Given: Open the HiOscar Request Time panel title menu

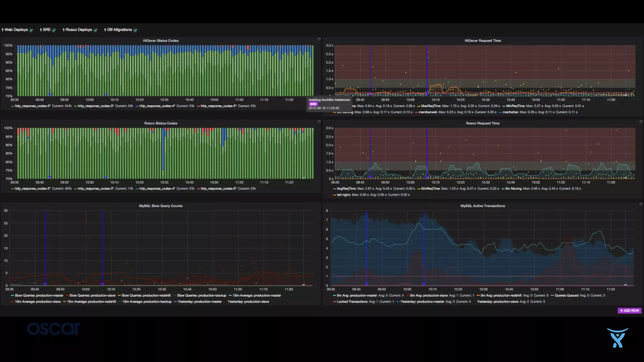Looking at the screenshot, I should click(482, 41).
